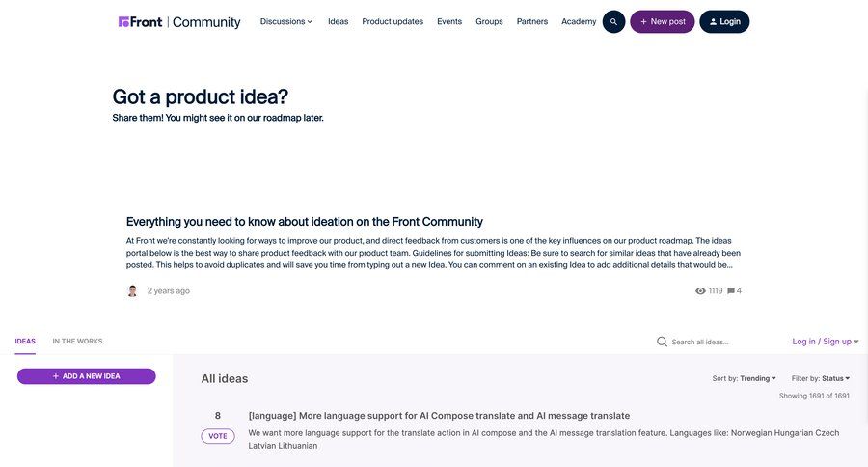Click the Login button
Viewport: 868px width, 467px height.
coord(724,21)
